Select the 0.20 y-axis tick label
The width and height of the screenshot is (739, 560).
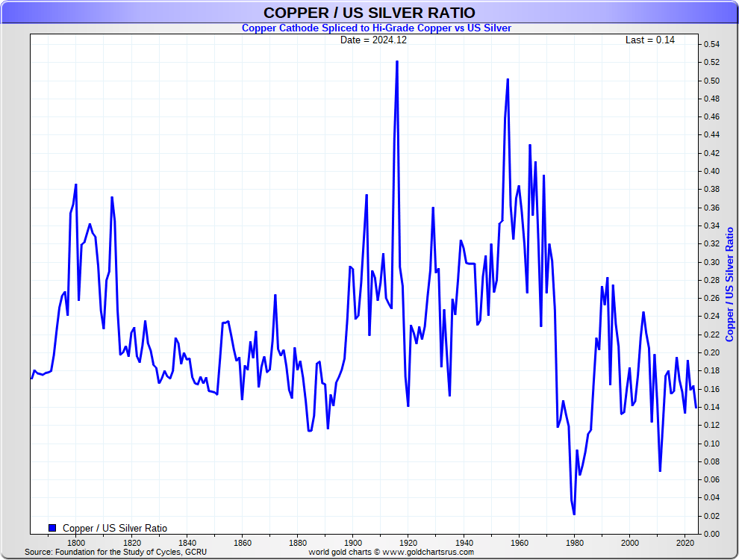tap(711, 352)
